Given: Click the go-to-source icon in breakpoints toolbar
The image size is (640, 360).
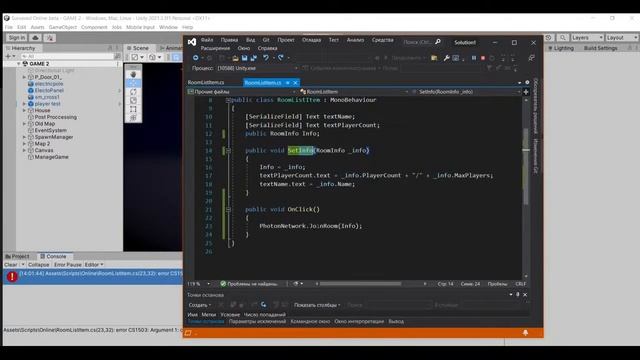Looking at the screenshot, I should click(263, 305).
